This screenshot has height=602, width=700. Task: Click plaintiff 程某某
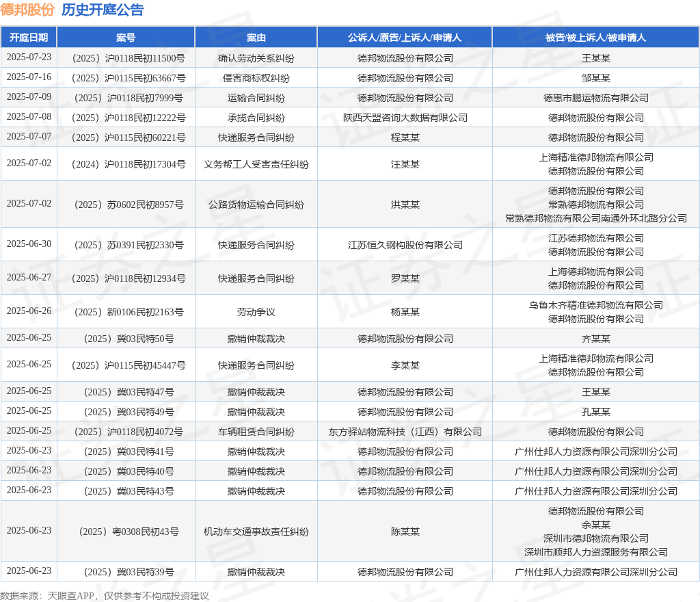(x=405, y=138)
